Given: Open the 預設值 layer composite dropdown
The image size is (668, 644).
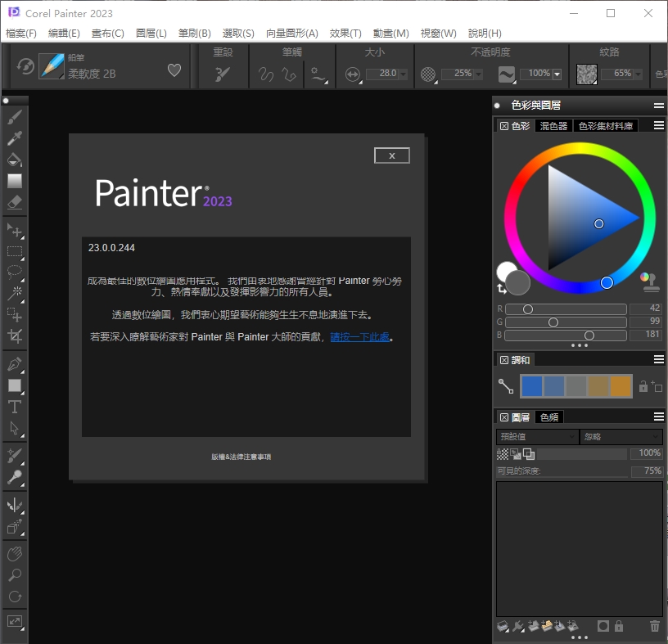Looking at the screenshot, I should 536,436.
